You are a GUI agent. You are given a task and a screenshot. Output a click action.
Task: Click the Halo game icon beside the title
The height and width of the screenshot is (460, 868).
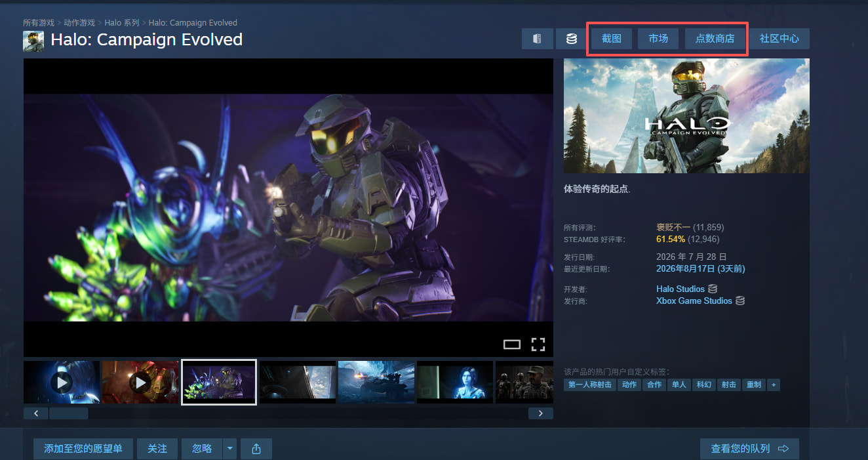tap(33, 41)
